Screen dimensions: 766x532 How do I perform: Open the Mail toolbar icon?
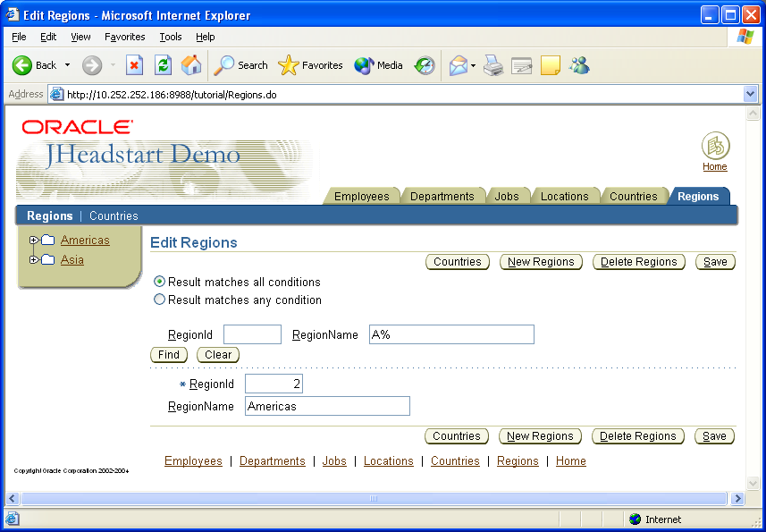click(458, 65)
